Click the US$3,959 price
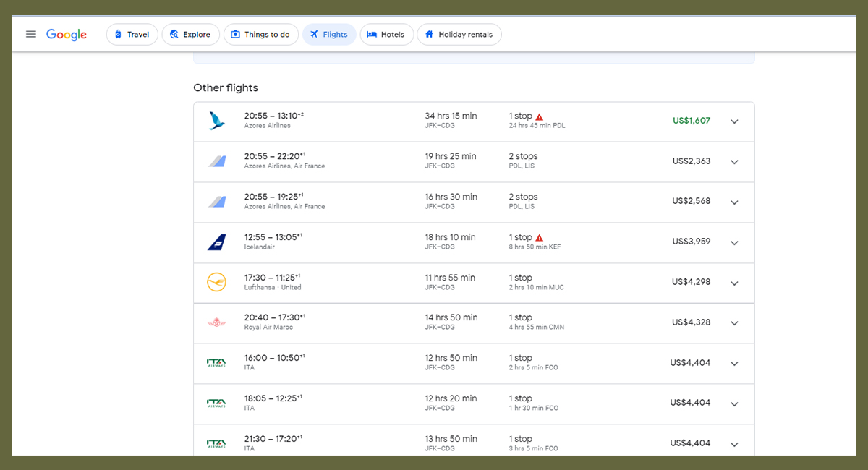Image resolution: width=868 pixels, height=470 pixels. [692, 242]
